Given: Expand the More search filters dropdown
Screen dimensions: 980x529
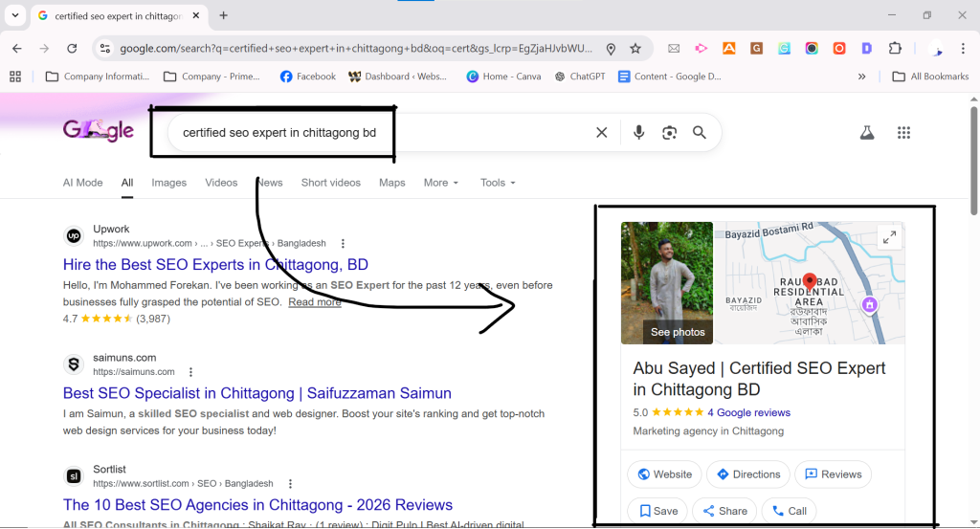Looking at the screenshot, I should pos(440,183).
